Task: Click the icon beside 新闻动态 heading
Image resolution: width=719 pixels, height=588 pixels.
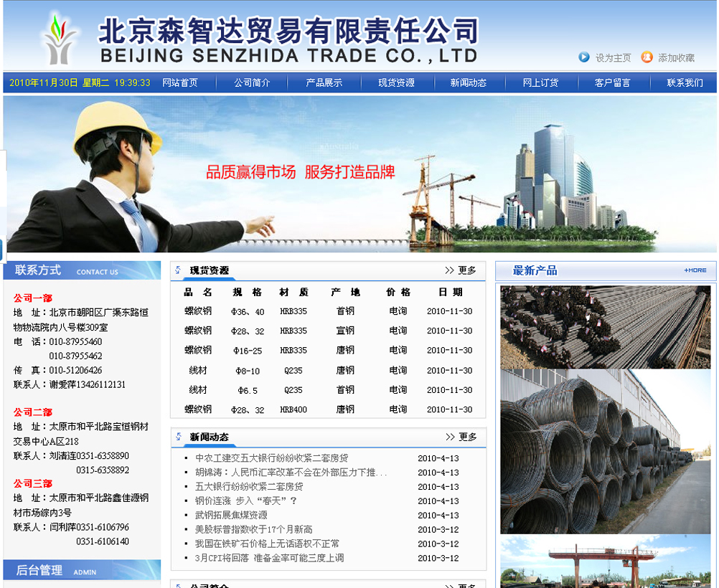Action: (179, 437)
